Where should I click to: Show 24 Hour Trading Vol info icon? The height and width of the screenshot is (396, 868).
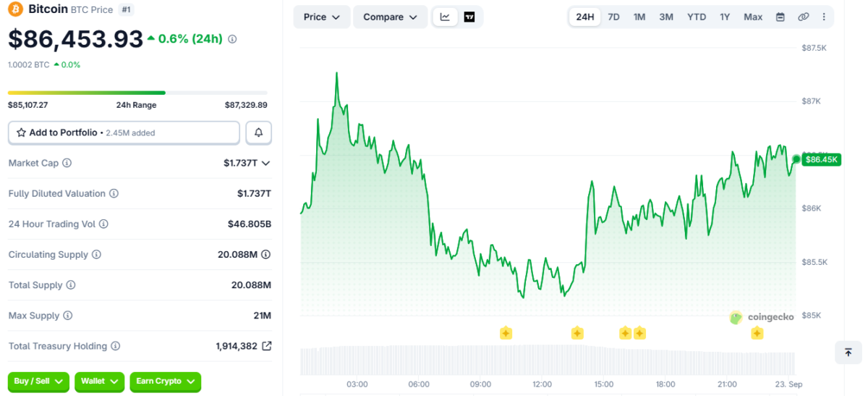pos(103,224)
